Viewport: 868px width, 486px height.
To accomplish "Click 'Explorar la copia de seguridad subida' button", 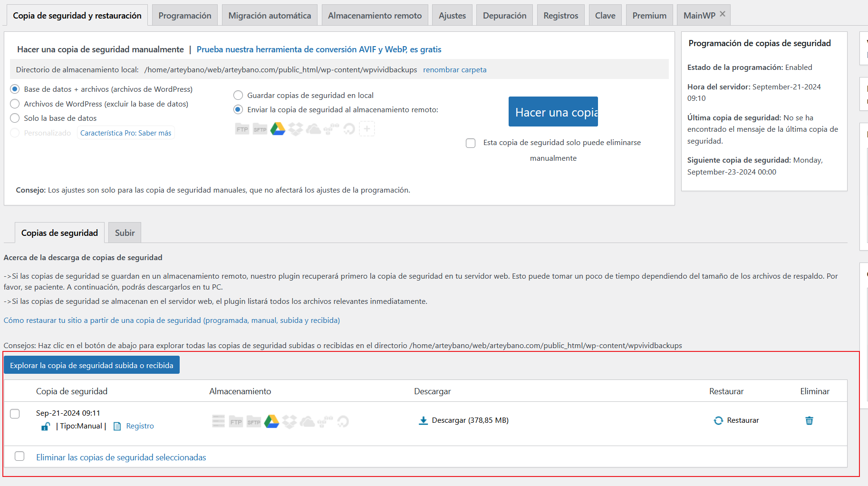I will (x=92, y=365).
